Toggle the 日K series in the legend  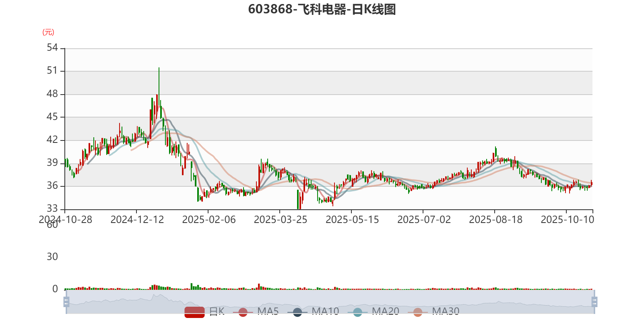tap(204, 312)
